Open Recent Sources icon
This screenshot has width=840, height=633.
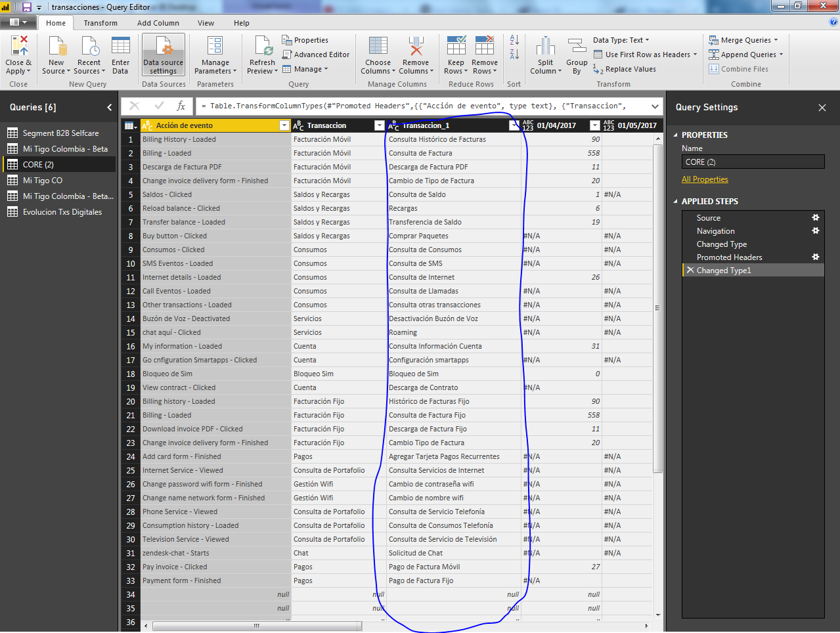(89, 47)
